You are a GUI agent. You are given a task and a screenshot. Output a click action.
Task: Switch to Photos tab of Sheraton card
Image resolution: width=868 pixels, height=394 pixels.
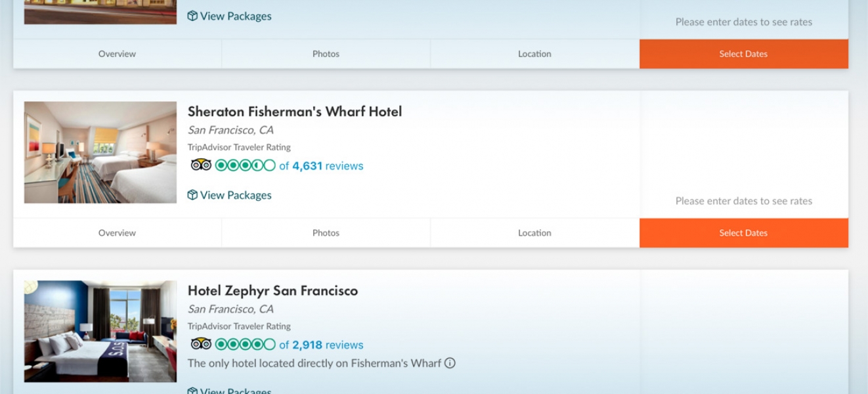[x=326, y=233]
